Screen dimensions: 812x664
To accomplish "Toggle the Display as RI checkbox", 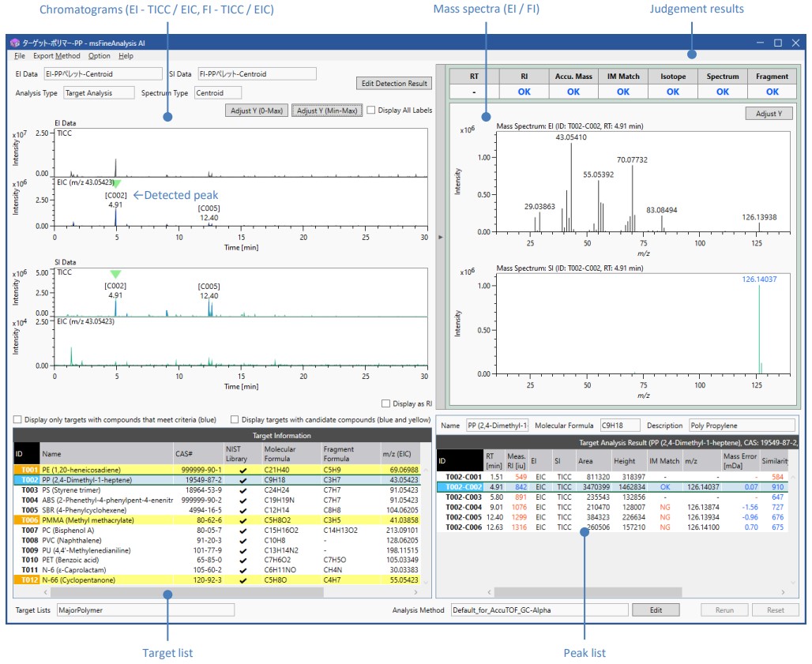I will (x=385, y=403).
